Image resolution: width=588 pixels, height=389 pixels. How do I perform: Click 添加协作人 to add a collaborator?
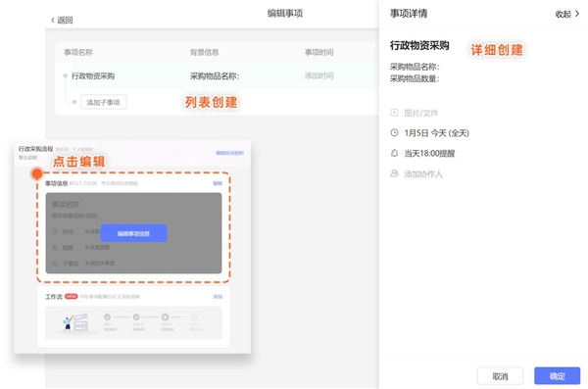423,174
